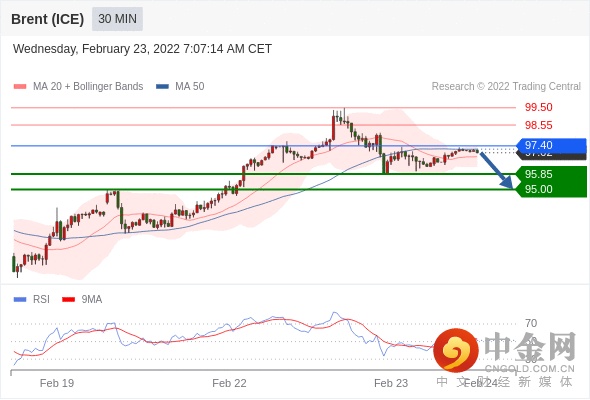The image size is (590, 400).
Task: Click the green 95.00 support price tag
Action: point(552,189)
